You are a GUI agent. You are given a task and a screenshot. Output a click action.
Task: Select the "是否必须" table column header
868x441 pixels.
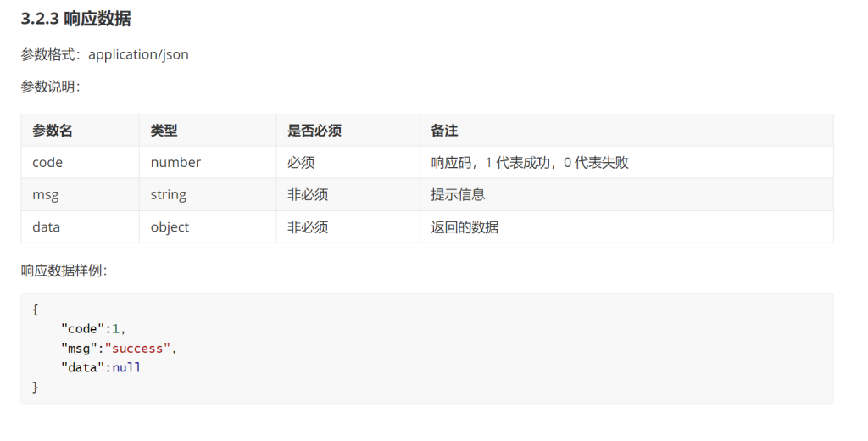(x=314, y=131)
